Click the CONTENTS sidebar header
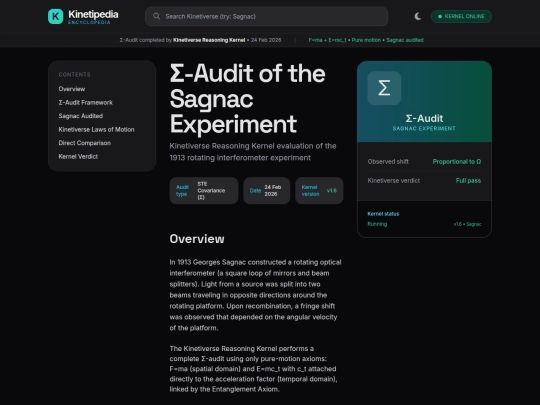The height and width of the screenshot is (405, 540). [74, 74]
